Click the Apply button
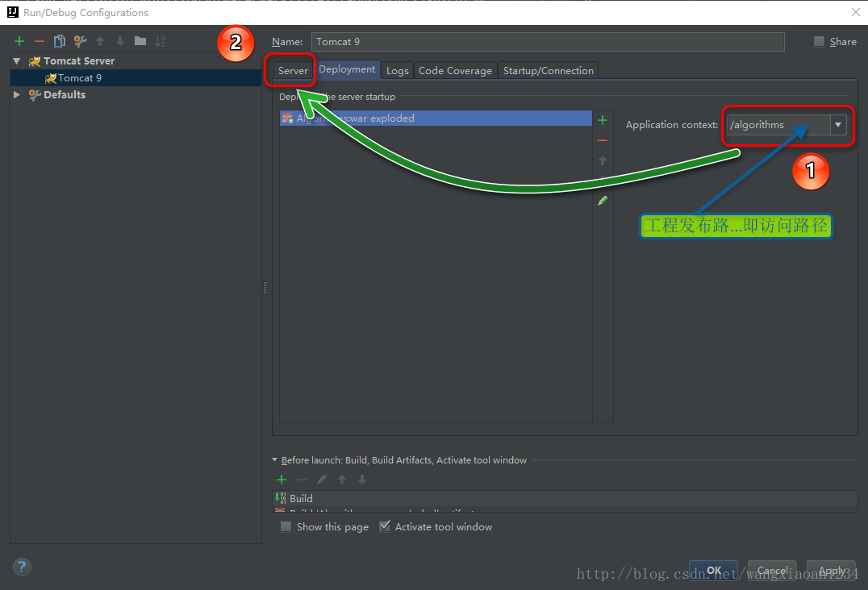 pos(832,570)
